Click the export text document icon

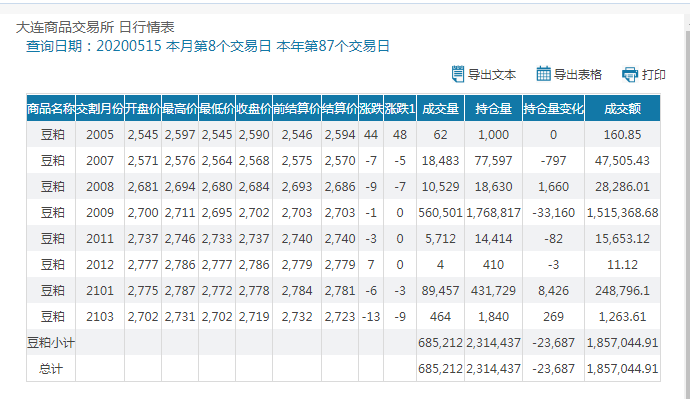tap(458, 74)
